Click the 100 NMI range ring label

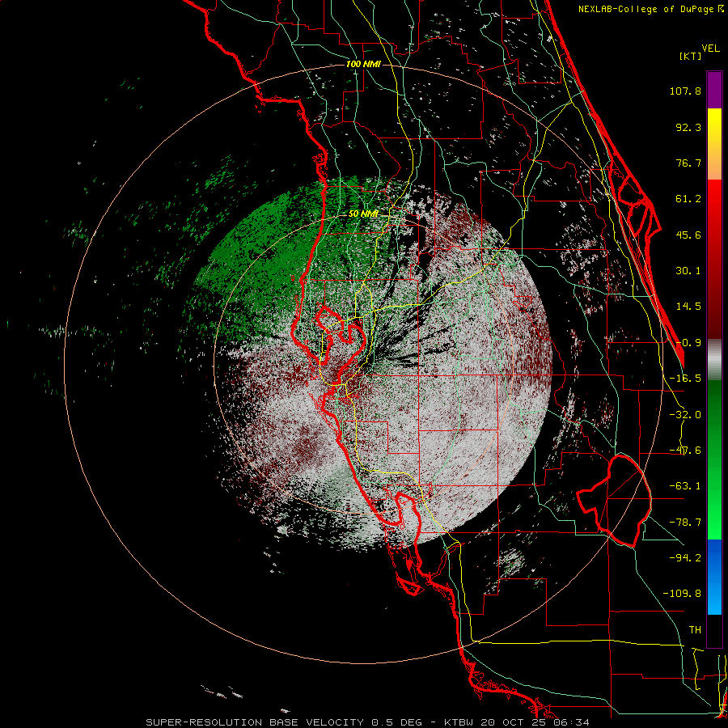coord(363,64)
